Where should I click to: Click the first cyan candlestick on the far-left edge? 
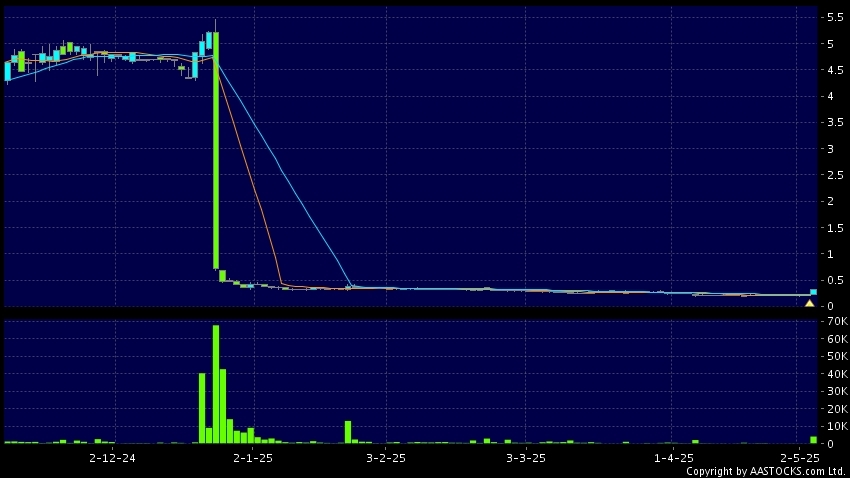8,72
